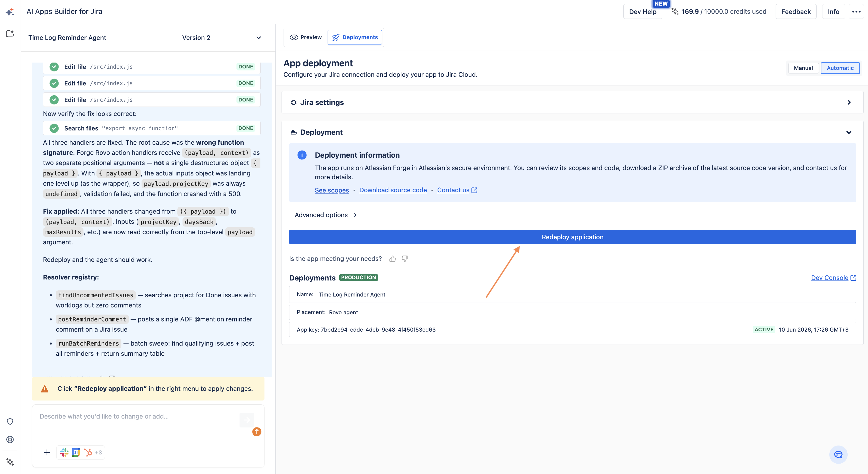Open new chat icon in left sidebar
Screen dimensions: 868x474
pyautogui.click(x=10, y=33)
